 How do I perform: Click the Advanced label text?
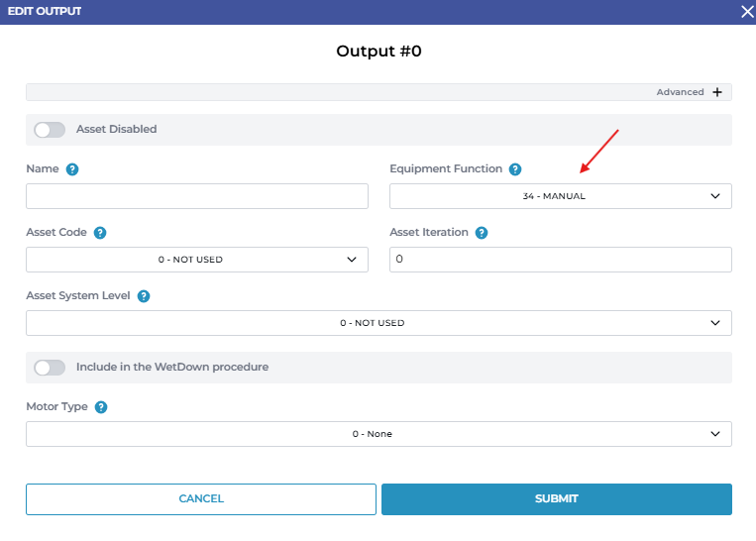(680, 92)
